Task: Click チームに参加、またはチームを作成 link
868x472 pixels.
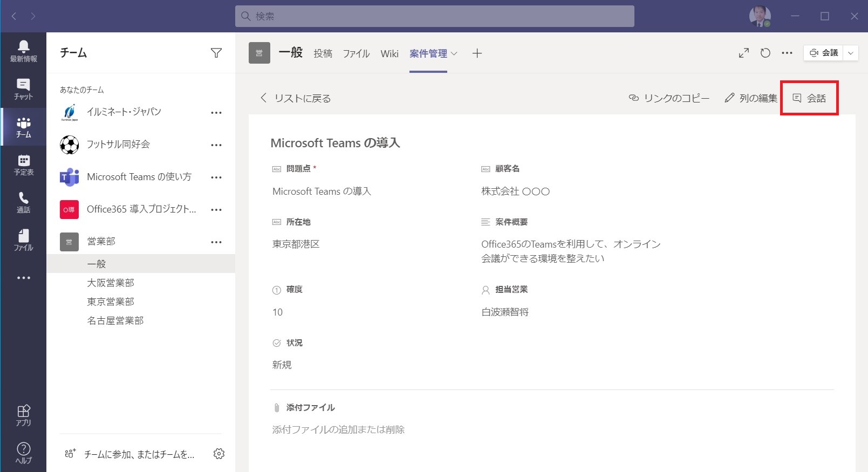Action: click(x=129, y=454)
